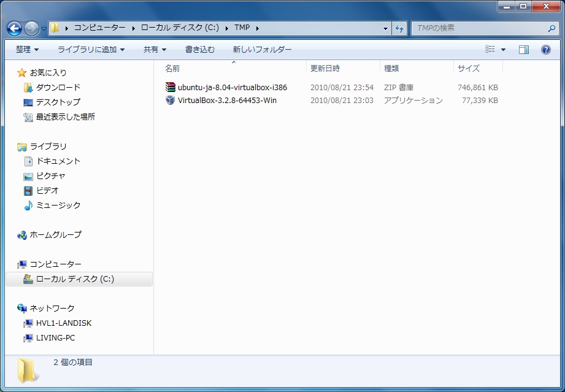The width and height of the screenshot is (565, 392).
Task: Click the ビデオ filmstrip icon
Action: 28,191
